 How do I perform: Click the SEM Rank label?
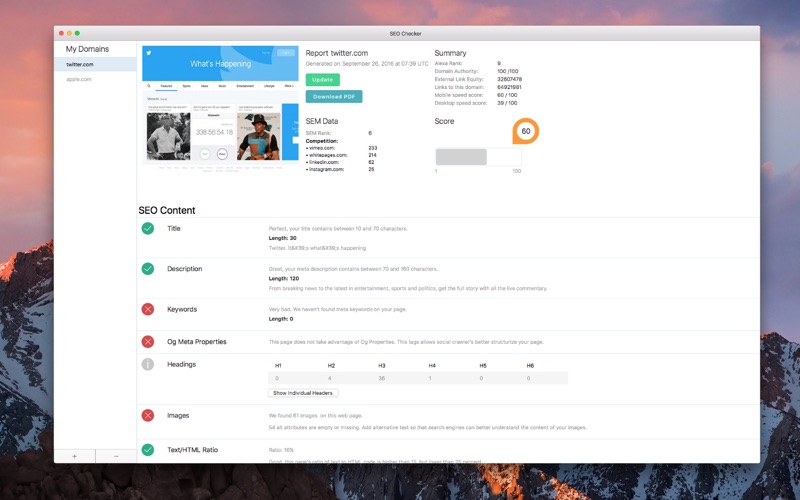pos(318,133)
